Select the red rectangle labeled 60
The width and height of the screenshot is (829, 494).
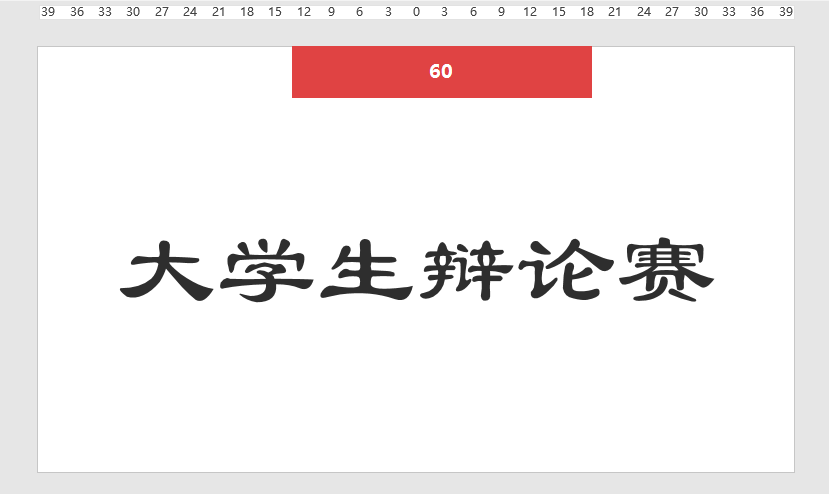[x=441, y=72]
